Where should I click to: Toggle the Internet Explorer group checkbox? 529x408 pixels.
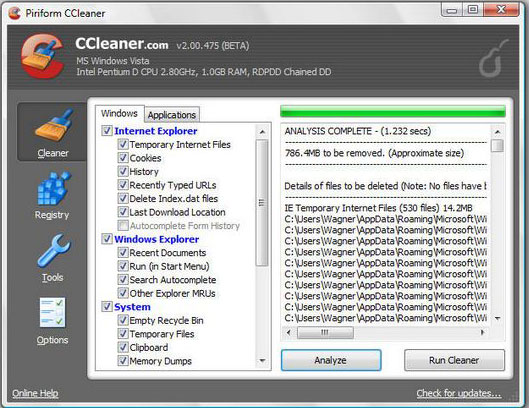point(107,131)
